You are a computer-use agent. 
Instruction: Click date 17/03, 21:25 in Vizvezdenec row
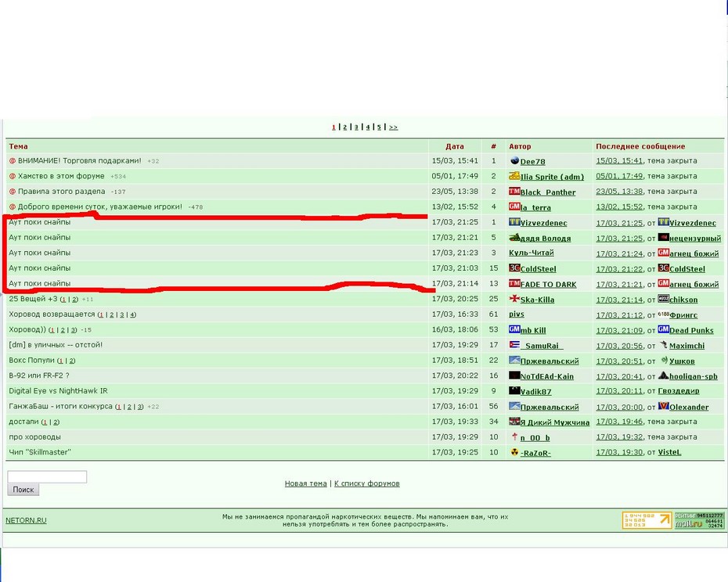click(x=455, y=222)
